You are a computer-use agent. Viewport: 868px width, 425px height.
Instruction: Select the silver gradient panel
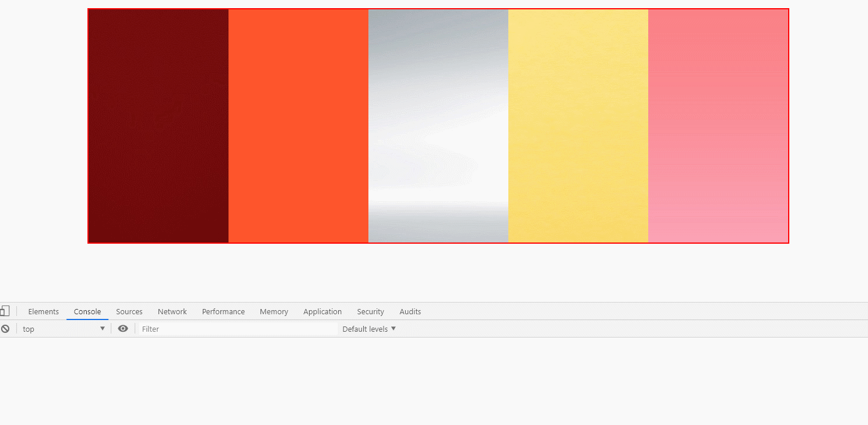[x=438, y=126]
